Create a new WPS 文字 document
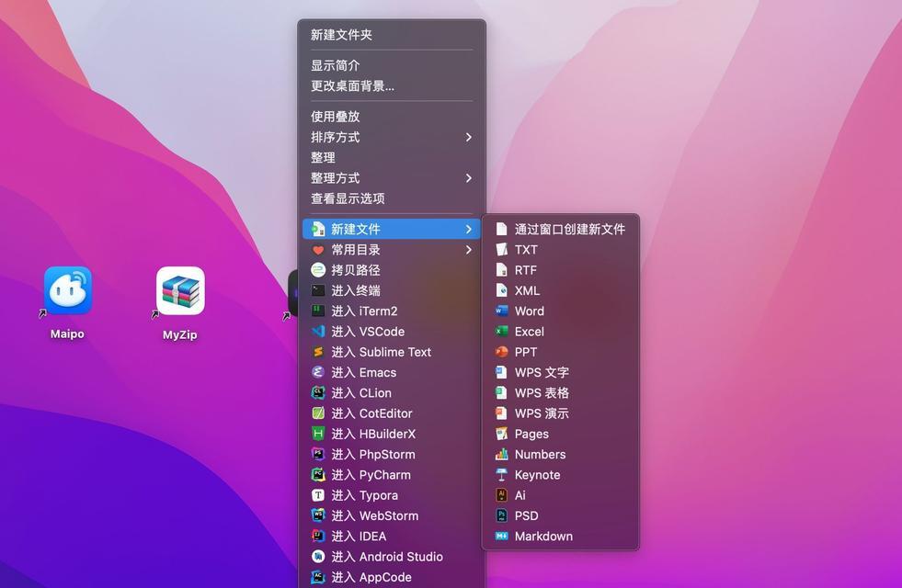The image size is (902, 588). click(560, 372)
